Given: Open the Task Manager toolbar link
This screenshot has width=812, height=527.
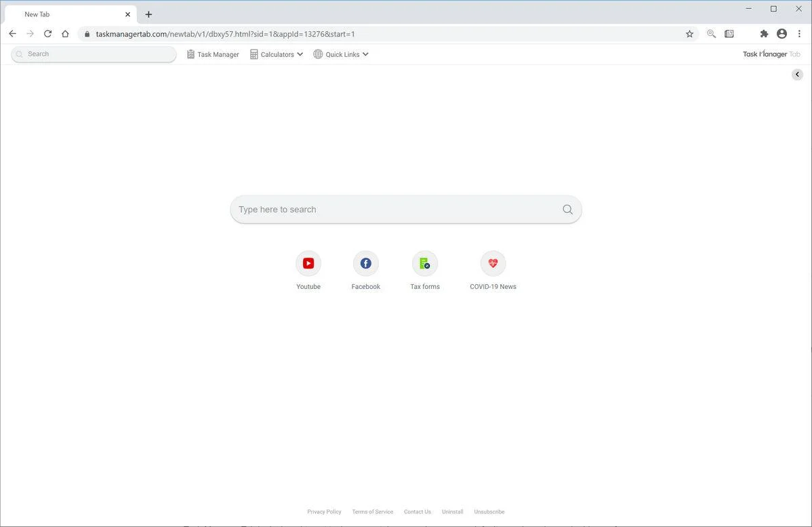Looking at the screenshot, I should point(213,54).
